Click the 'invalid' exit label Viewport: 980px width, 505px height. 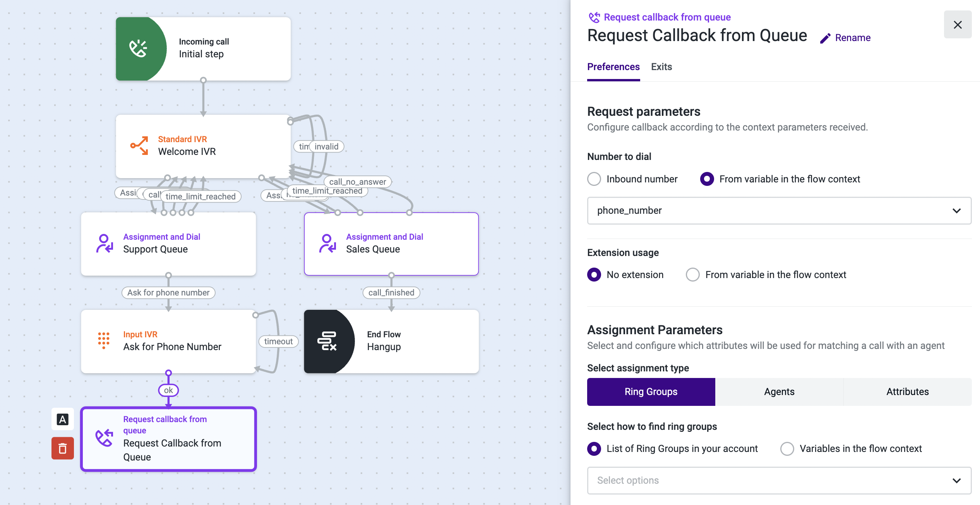point(326,146)
